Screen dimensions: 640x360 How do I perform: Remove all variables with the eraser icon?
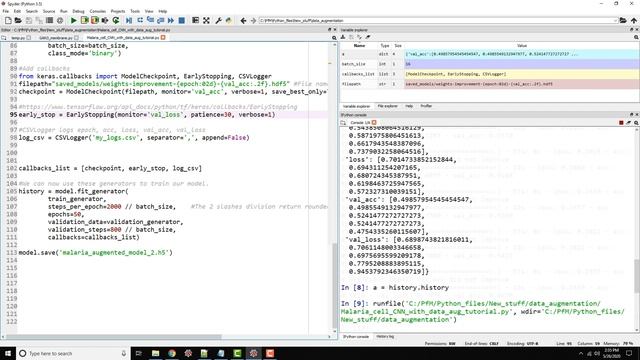(368, 37)
